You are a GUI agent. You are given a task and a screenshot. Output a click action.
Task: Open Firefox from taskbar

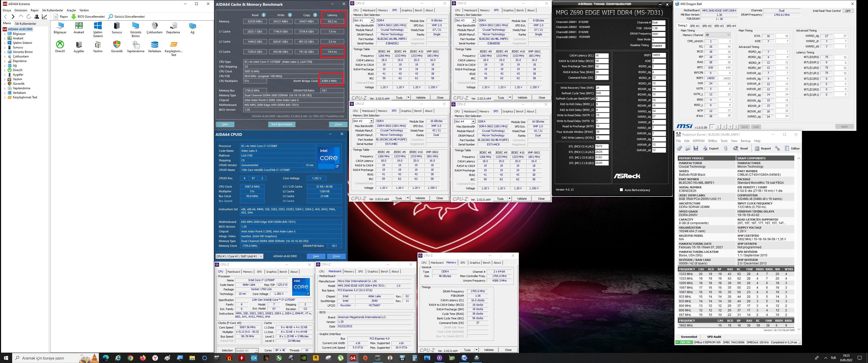(x=143, y=358)
